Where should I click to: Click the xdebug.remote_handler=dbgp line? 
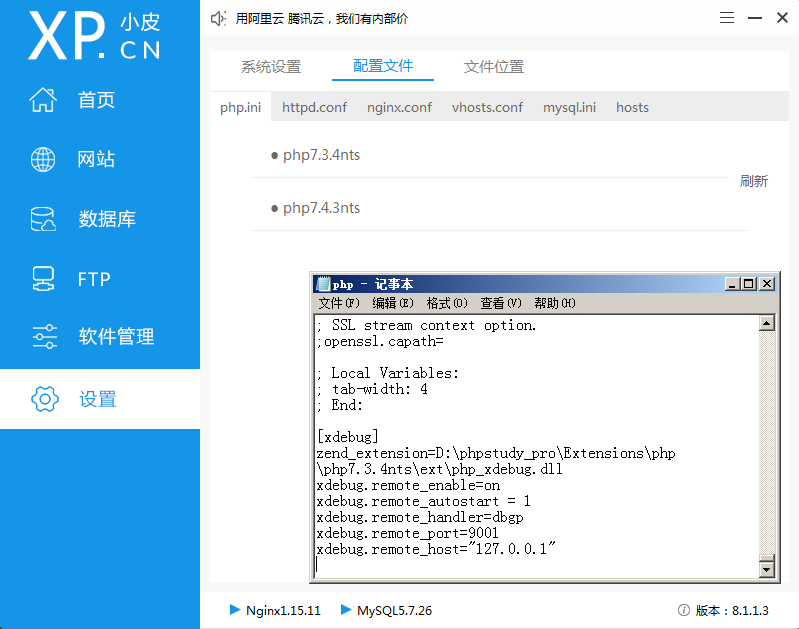[420, 517]
